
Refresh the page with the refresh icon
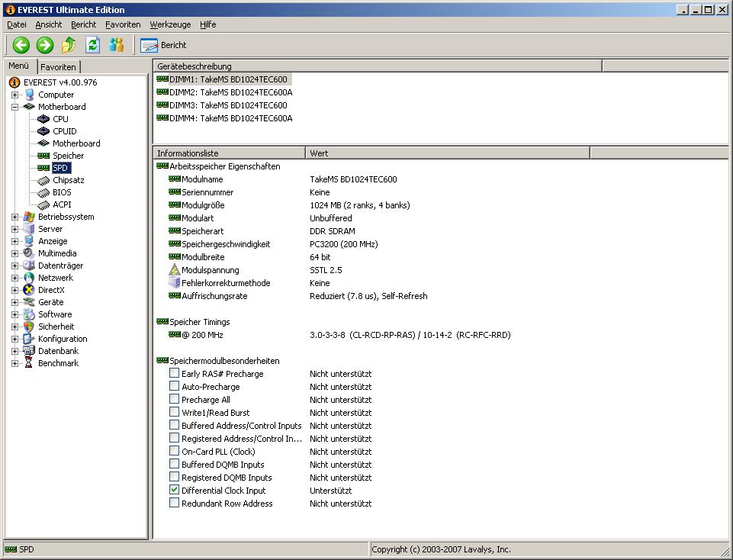[x=92, y=45]
